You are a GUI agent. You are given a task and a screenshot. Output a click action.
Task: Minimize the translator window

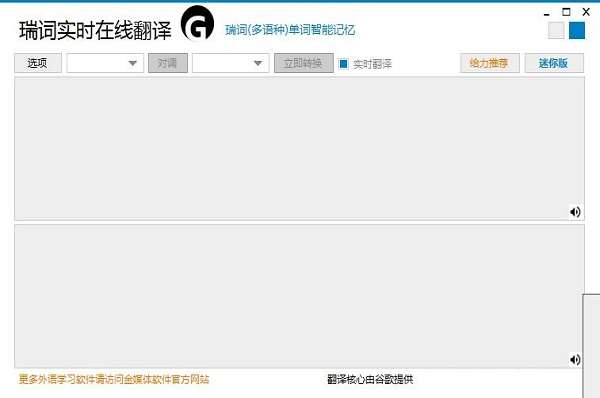pos(546,13)
